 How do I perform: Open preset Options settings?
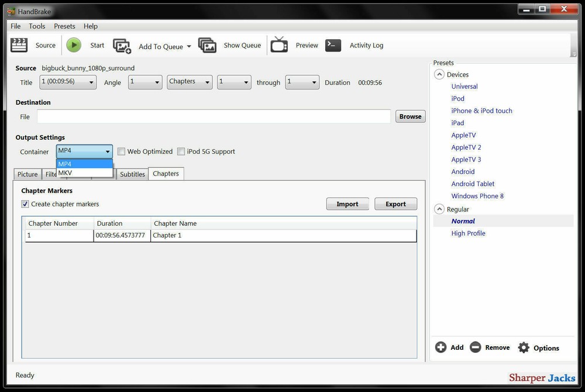539,347
